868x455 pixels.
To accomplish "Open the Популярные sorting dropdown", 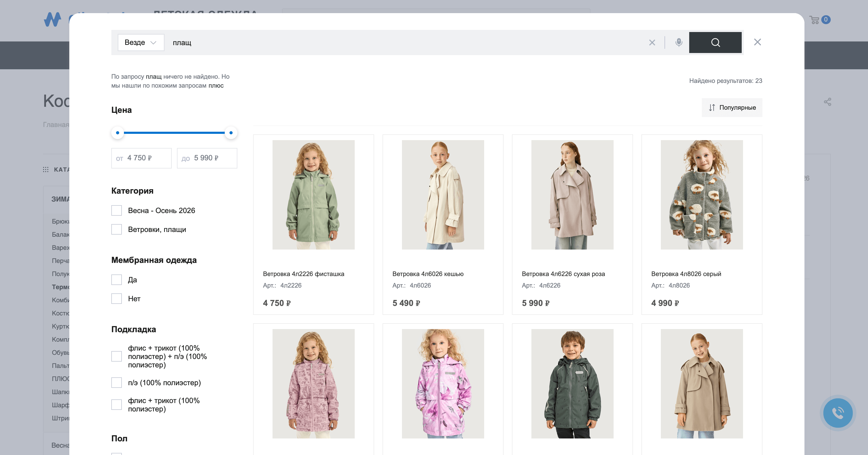I will pyautogui.click(x=732, y=107).
